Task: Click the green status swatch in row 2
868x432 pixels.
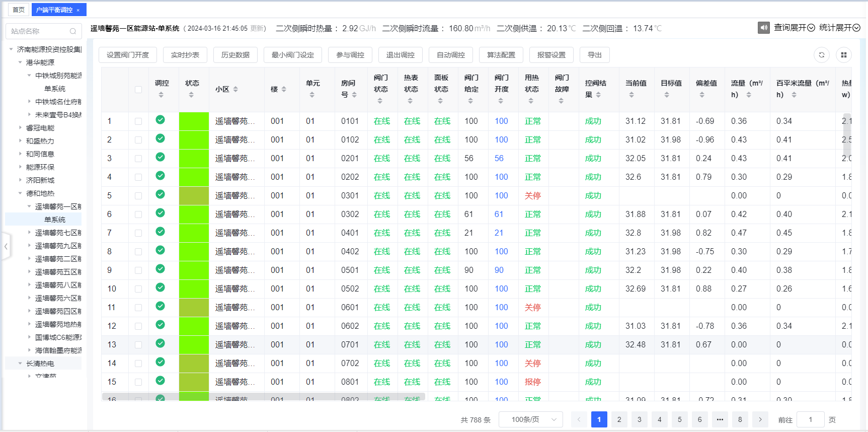Action: click(194, 140)
